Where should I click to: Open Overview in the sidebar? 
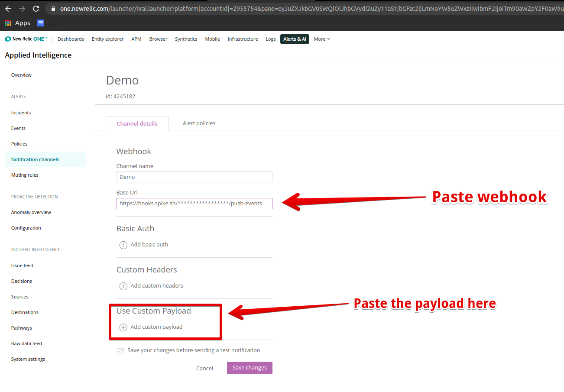click(x=21, y=75)
